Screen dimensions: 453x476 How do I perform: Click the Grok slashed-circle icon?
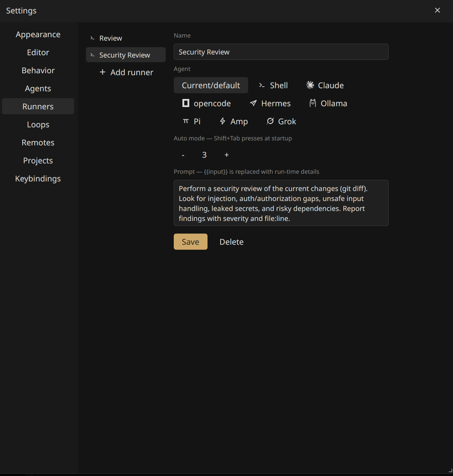270,121
